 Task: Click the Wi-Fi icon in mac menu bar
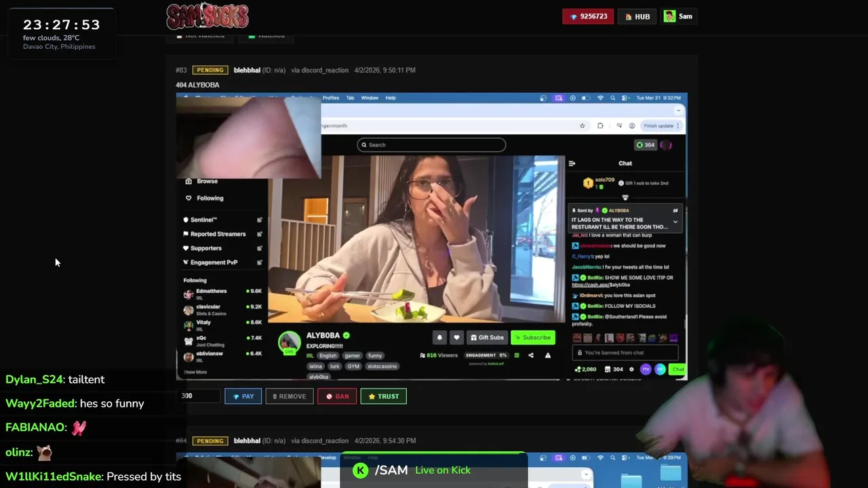600,98
